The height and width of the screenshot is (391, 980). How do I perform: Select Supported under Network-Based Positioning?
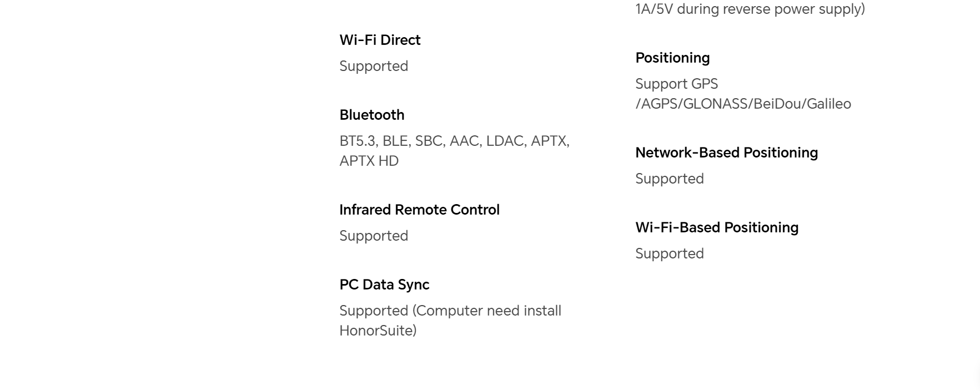coord(670,179)
